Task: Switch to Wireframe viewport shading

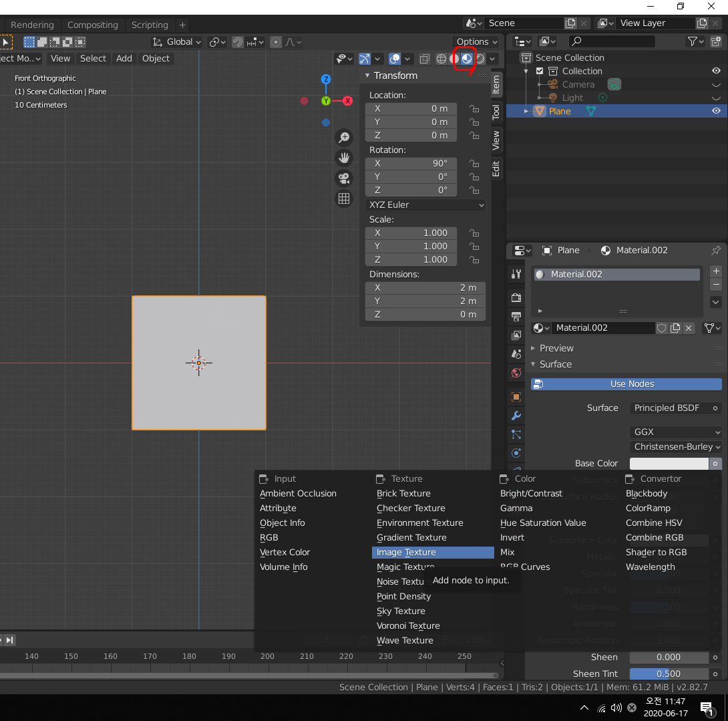Action: [441, 59]
